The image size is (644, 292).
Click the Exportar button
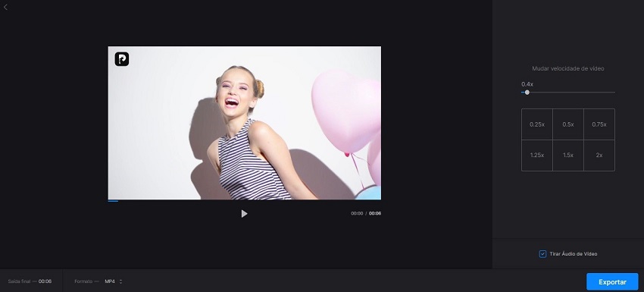[612, 281]
